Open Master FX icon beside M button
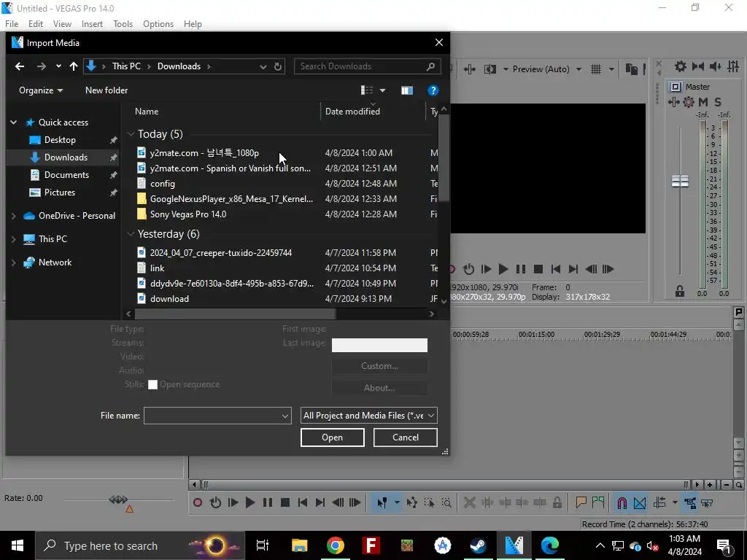Screen dimensions: 747x560 tap(689, 102)
